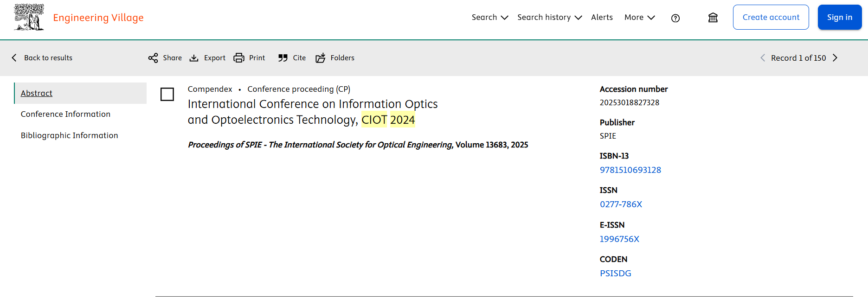Switch to Conference Information section
Screen dimensions: 868x299
[65, 114]
